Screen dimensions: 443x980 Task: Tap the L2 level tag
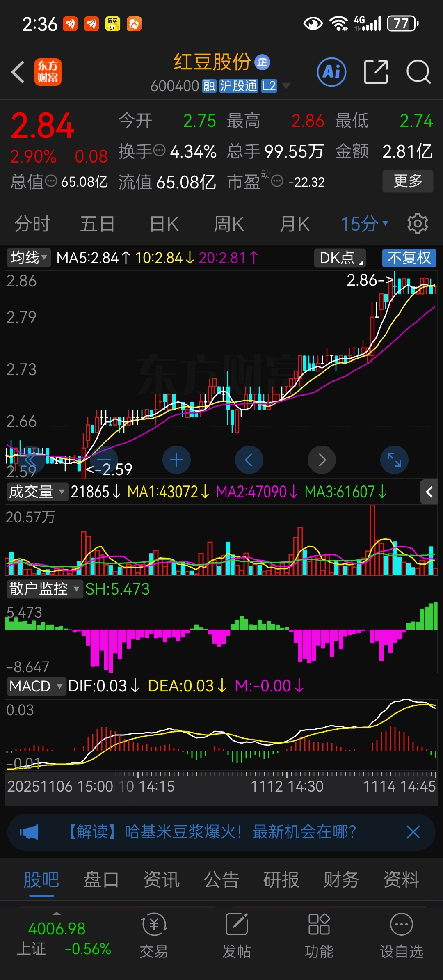269,86
